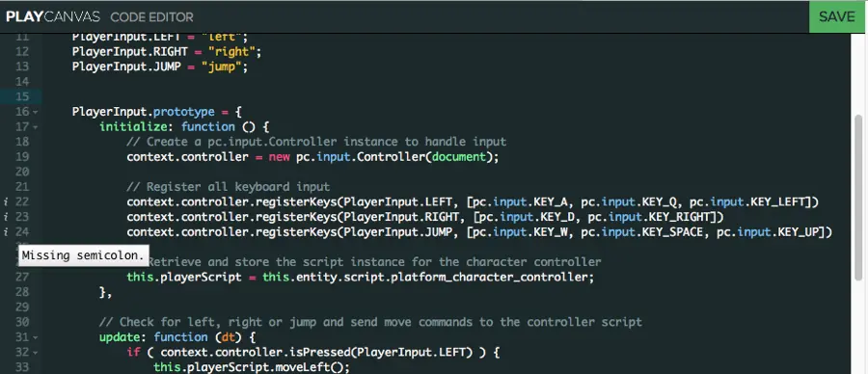Image resolution: width=868 pixels, height=374 pixels.
Task: Click line number 33 in gutter
Action: click(22, 367)
